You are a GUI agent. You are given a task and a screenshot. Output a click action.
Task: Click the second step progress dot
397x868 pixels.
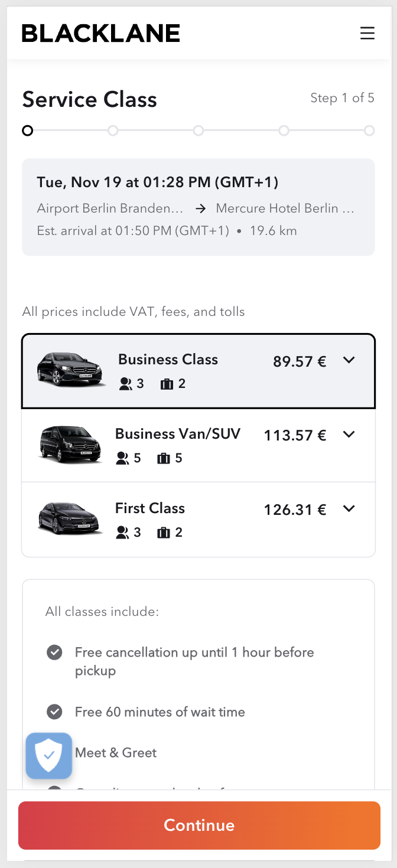coord(113,130)
